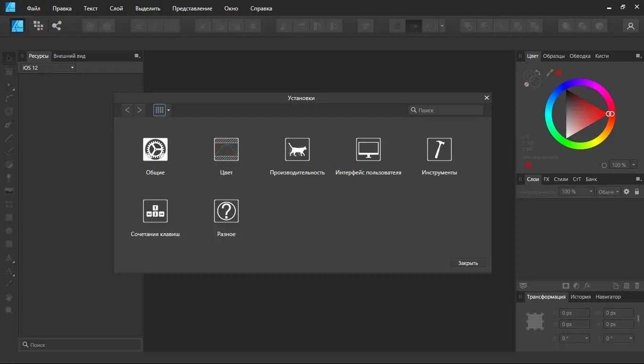
Task: Set no fill using the crossed circle
Action: click(x=526, y=84)
